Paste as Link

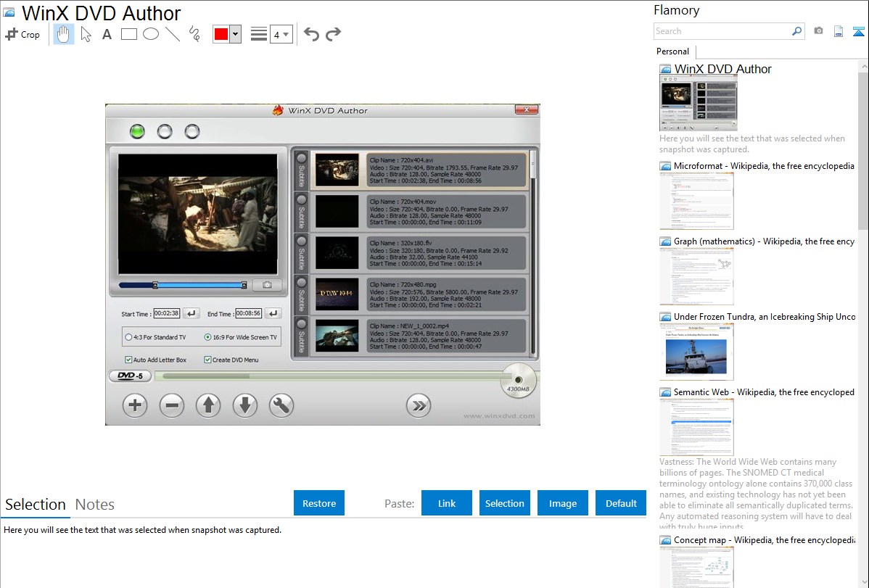[447, 503]
